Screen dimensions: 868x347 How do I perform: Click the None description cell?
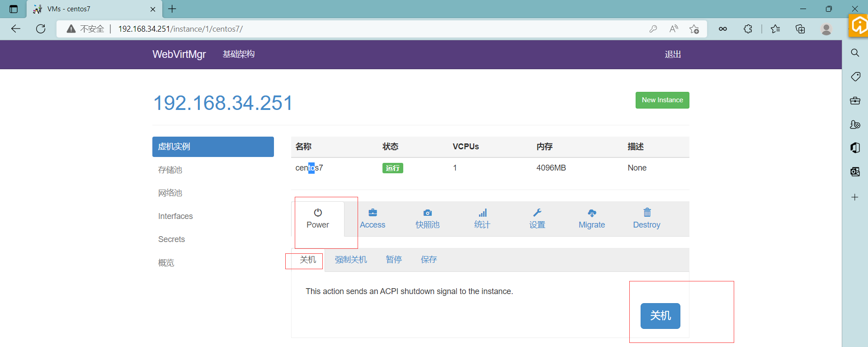tap(637, 168)
